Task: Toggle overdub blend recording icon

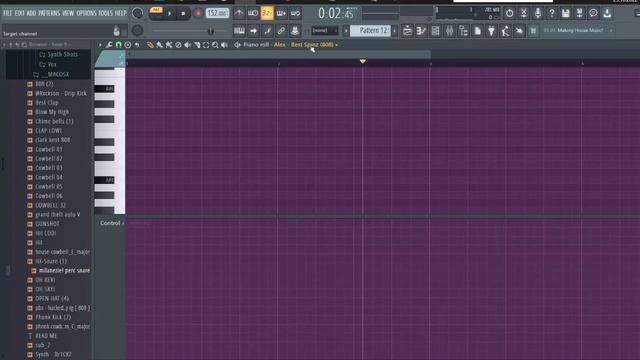Action: tap(281, 13)
